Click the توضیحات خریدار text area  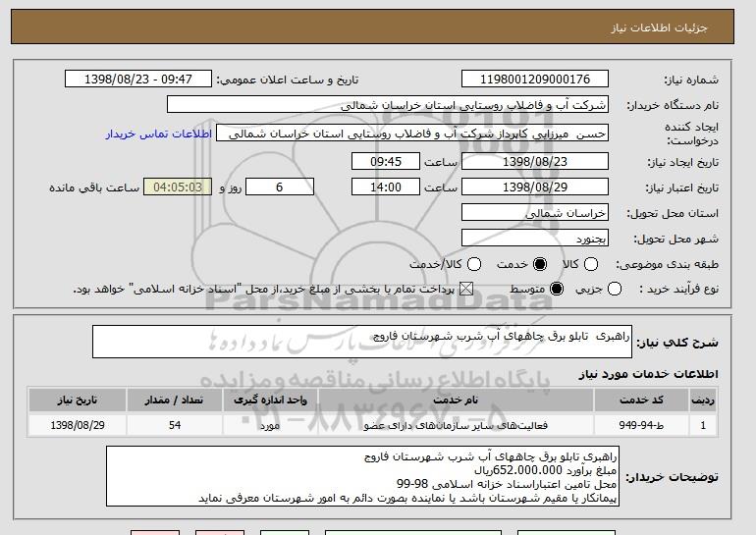[x=362, y=476]
